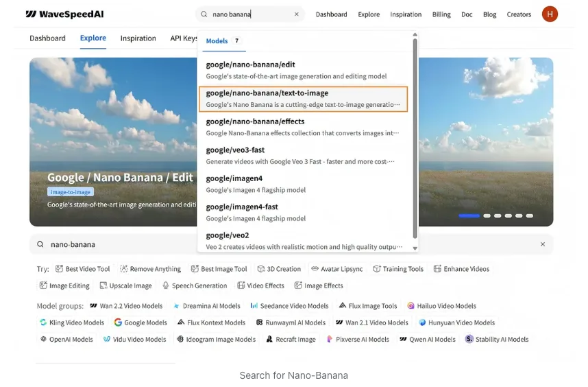Pick the Speech Generation chip
The width and height of the screenshot is (588, 387).
click(x=195, y=285)
